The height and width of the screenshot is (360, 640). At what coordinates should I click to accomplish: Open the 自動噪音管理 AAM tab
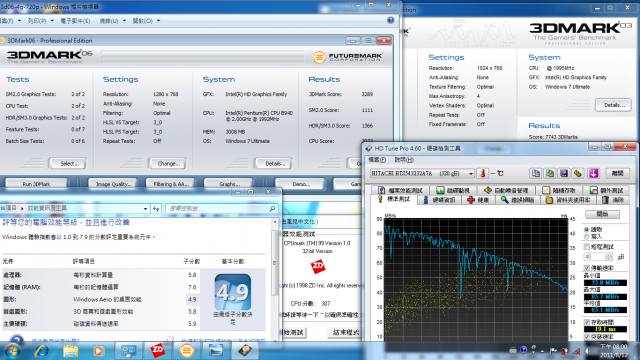point(506,190)
